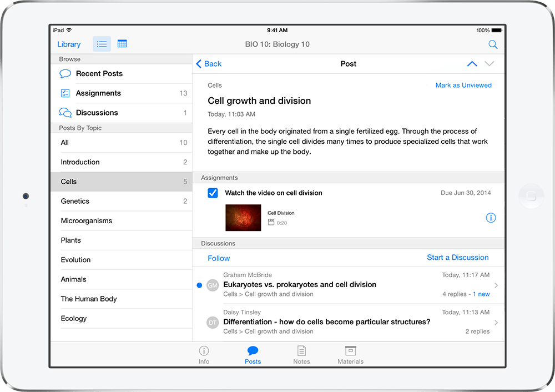Expand Graham McBride's discussion via its chevron
555x392 pixels.
(x=497, y=285)
